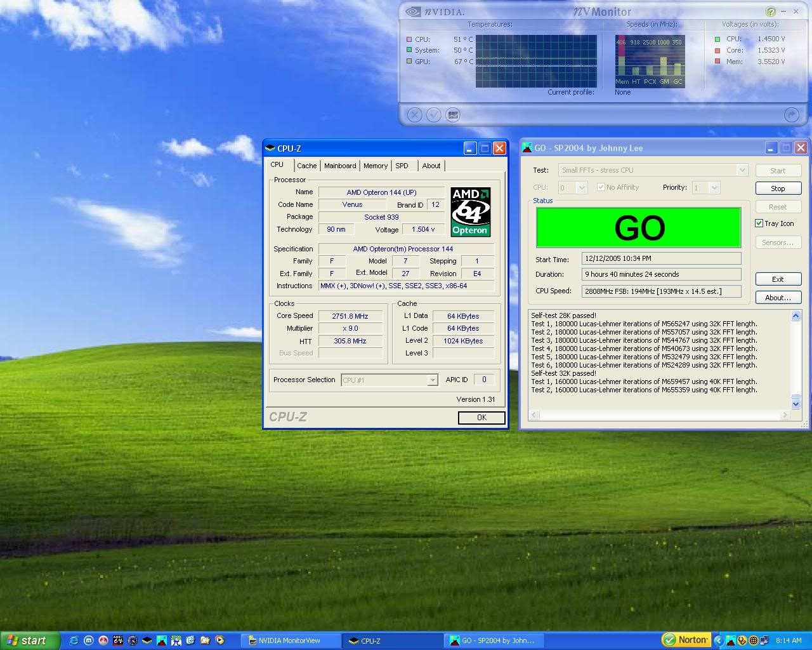
Task: Click the CPU-Z title bar icon
Action: click(270, 149)
